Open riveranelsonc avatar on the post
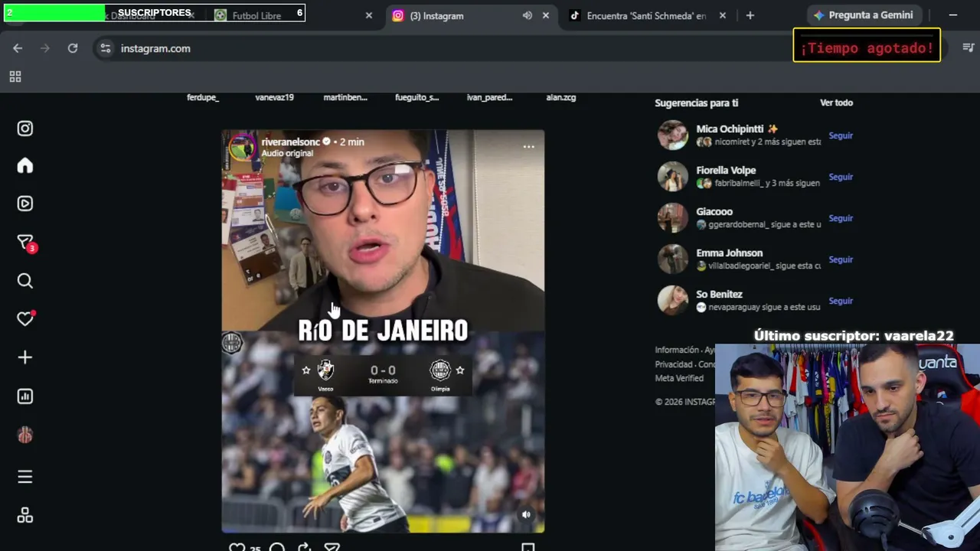This screenshot has width=980, height=551. pyautogui.click(x=243, y=147)
